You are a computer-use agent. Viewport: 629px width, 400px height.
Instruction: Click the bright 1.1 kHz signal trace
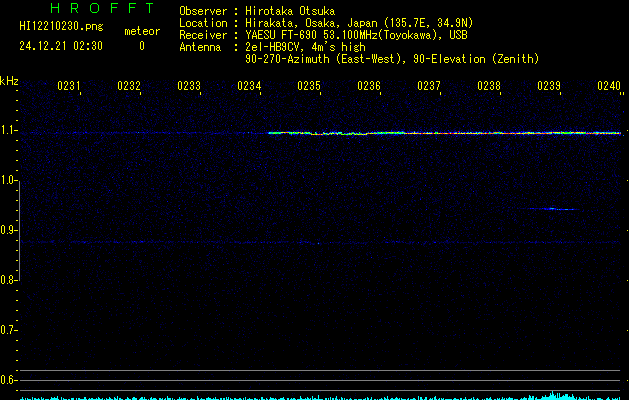[x=444, y=133]
